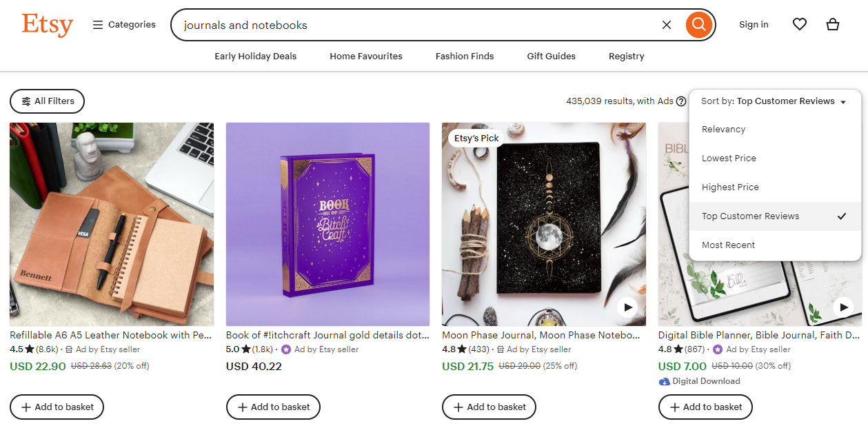Open the shopping basket icon
868x428 pixels.
pos(833,25)
